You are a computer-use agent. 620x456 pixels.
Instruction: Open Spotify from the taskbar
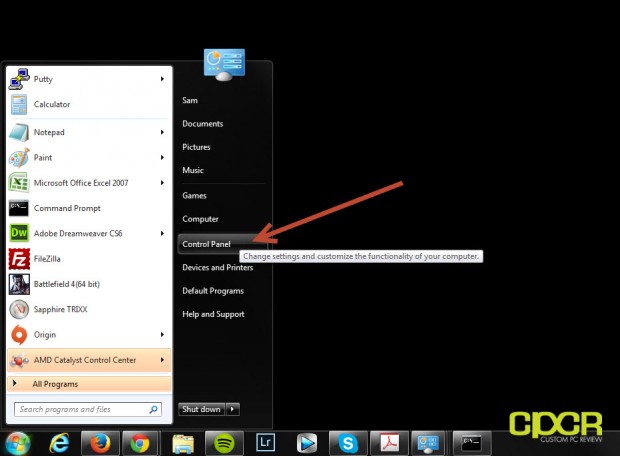(x=224, y=443)
